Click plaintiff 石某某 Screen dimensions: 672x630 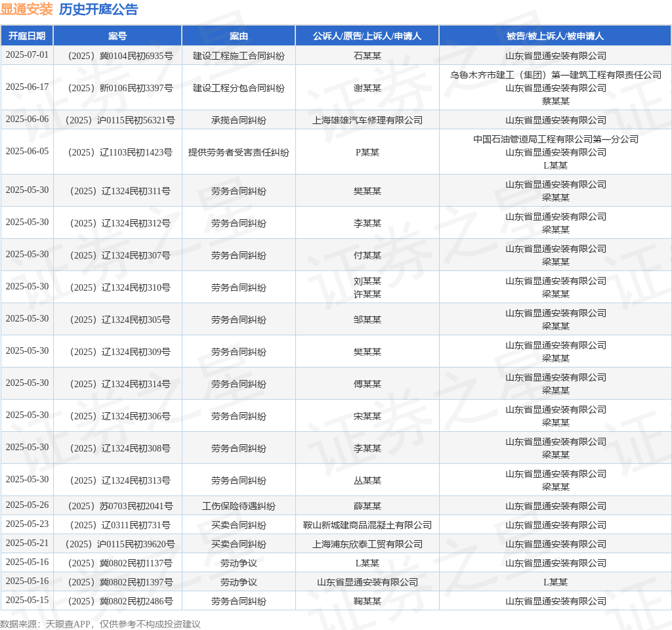(367, 56)
